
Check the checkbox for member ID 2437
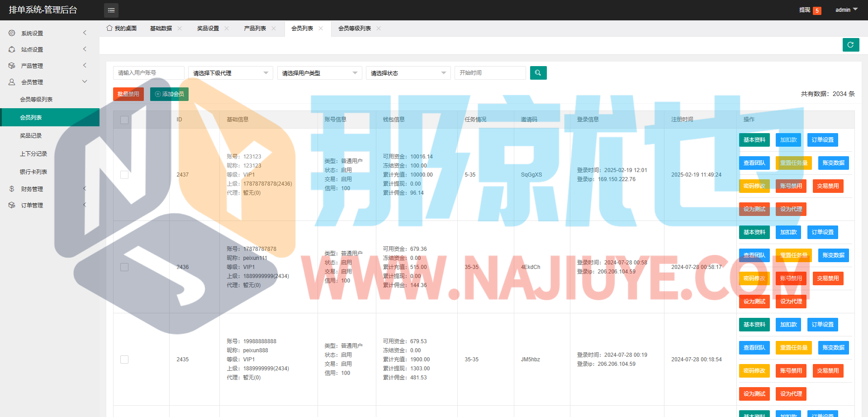(124, 175)
